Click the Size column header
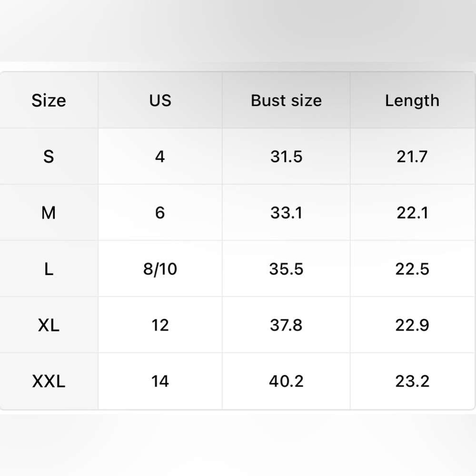This screenshot has height=476, width=476. pyautogui.click(x=49, y=100)
